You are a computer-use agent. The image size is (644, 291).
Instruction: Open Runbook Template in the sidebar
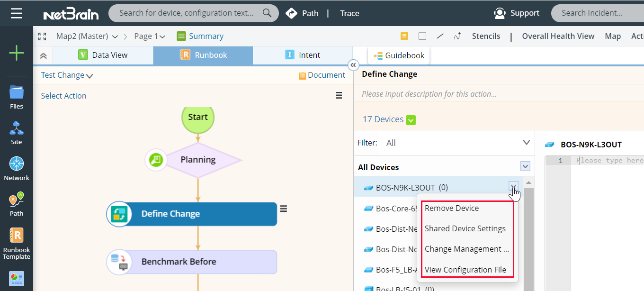point(17,244)
